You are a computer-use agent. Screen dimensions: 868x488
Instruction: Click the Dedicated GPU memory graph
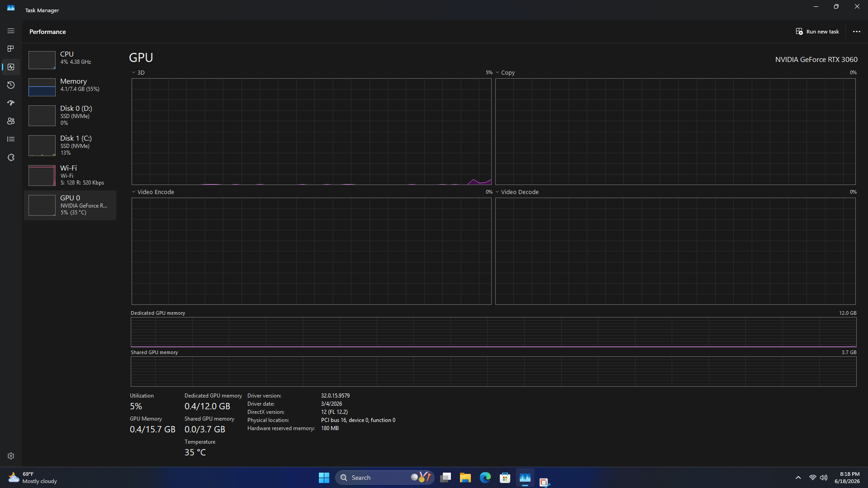pyautogui.click(x=493, y=332)
